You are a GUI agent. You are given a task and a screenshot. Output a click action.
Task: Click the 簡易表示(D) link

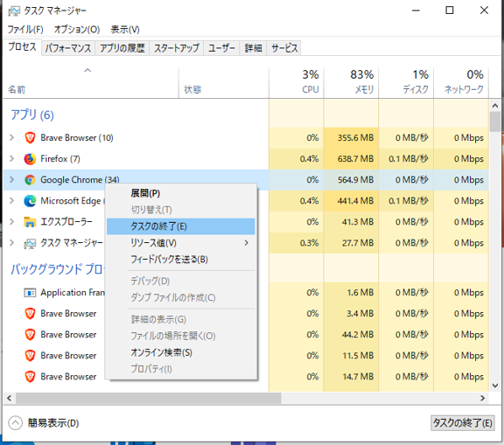click(53, 423)
